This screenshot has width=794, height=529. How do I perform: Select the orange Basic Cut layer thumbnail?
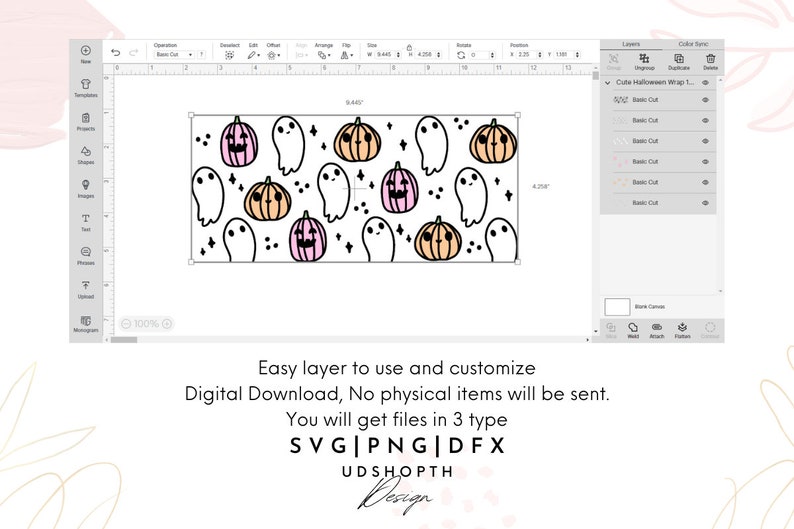click(x=620, y=182)
